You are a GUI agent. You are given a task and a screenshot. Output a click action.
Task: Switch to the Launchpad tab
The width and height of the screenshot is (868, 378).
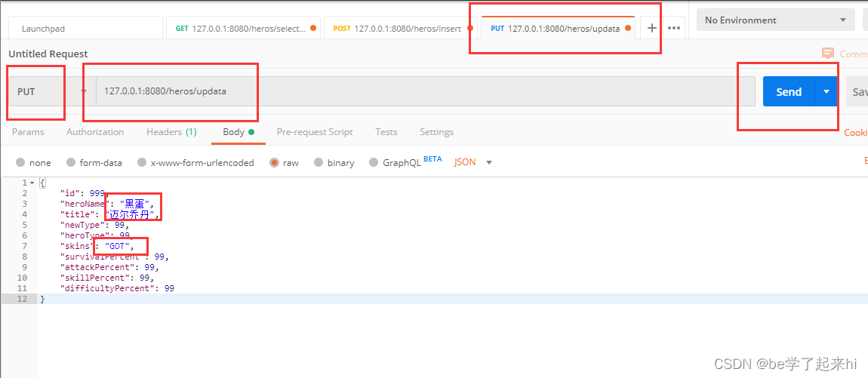coord(86,28)
